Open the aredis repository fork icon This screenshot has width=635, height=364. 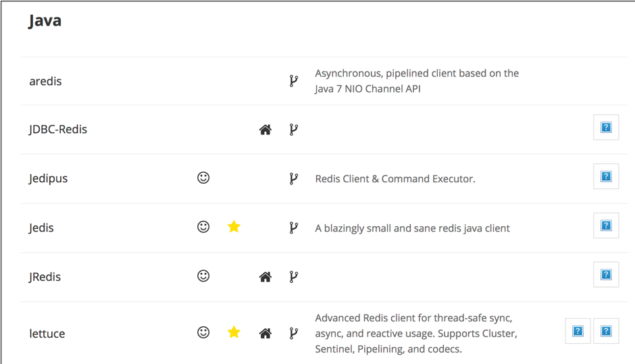click(293, 81)
